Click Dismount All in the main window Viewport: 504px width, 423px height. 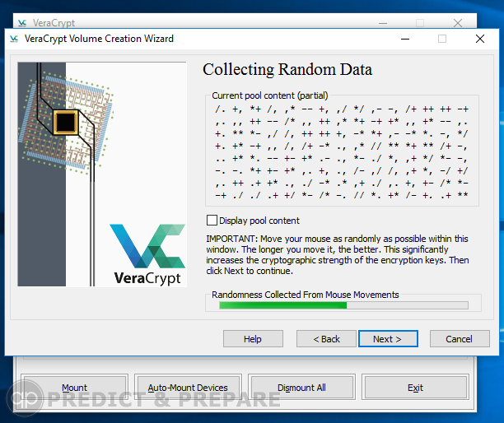301,388
